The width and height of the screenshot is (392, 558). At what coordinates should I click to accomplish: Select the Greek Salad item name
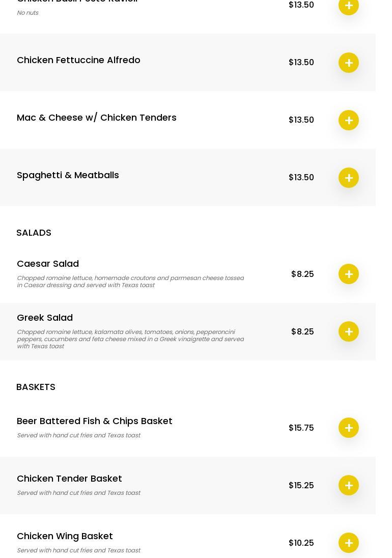point(45,318)
